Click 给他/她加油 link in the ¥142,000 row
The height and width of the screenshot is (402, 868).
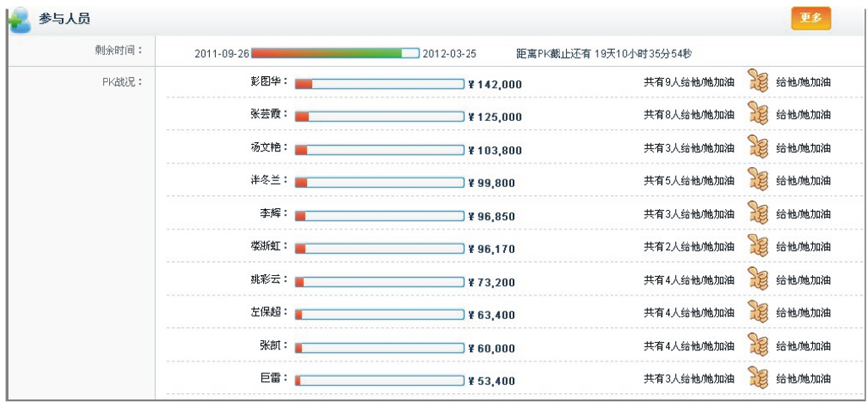coord(803,83)
